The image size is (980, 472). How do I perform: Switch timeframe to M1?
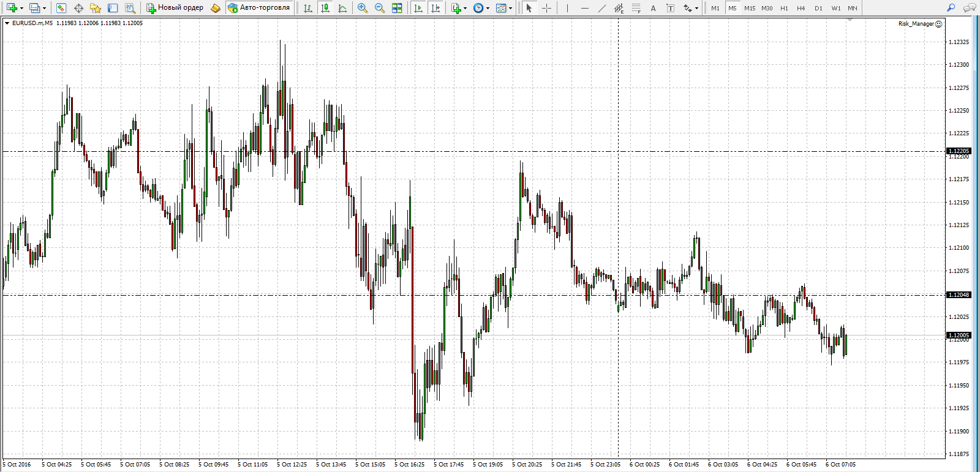point(715,8)
